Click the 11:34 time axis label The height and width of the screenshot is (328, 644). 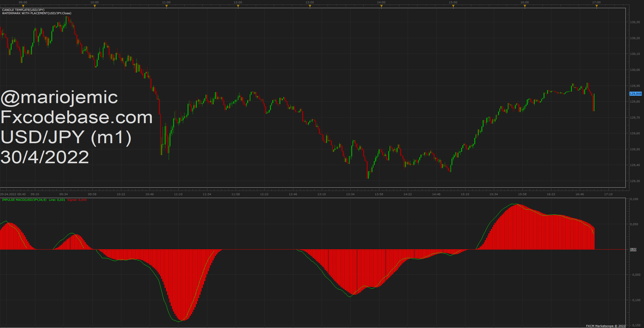tap(207, 194)
